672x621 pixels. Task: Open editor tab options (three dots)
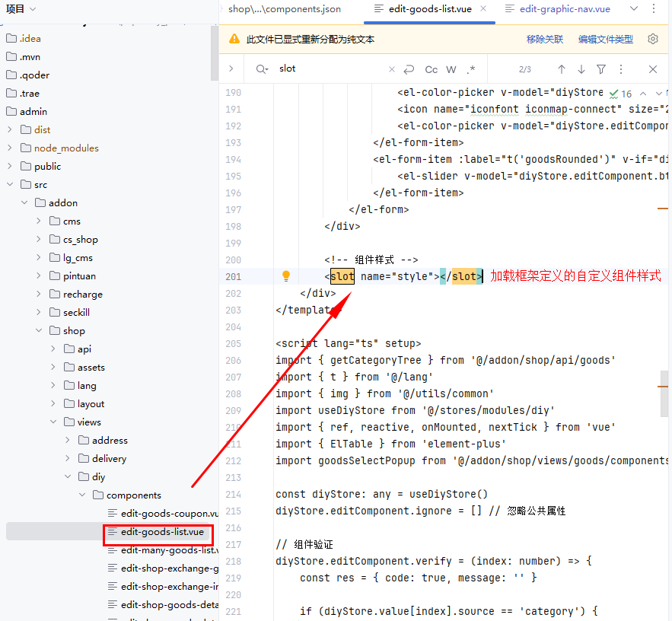click(654, 9)
